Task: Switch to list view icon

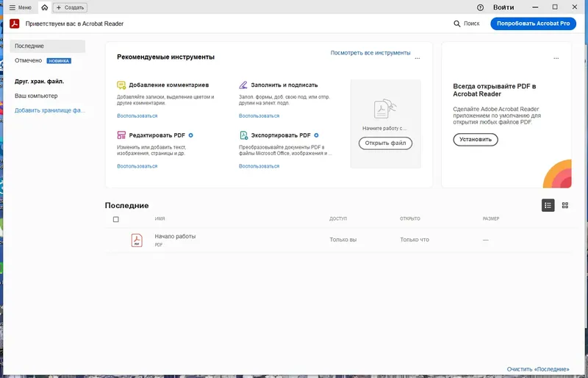Action: pos(548,205)
